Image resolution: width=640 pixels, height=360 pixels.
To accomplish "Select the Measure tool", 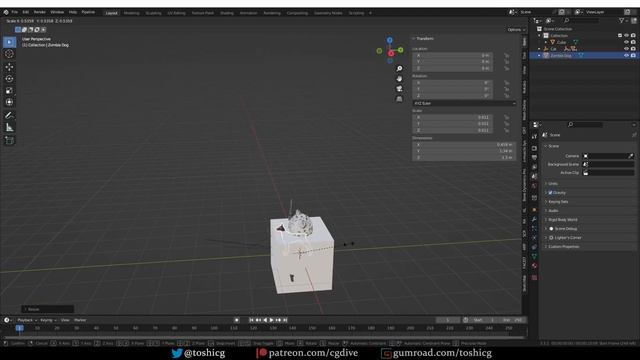I will coord(9,128).
